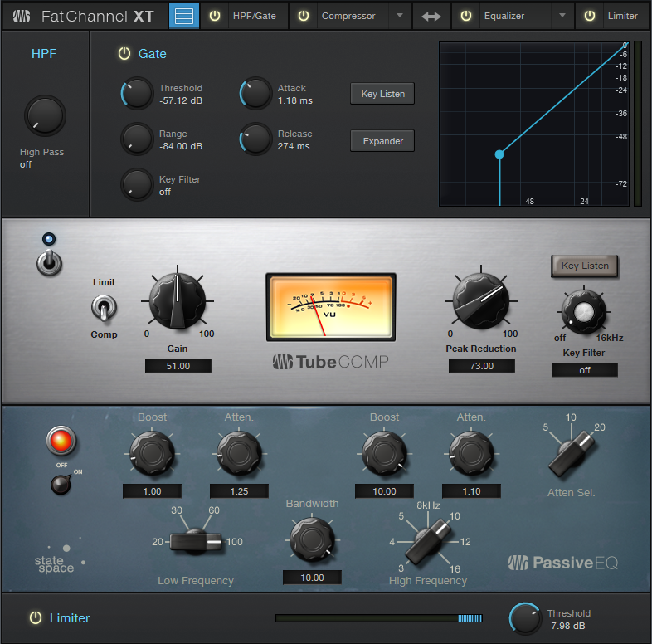Click the Gate Release knob
652x644 pixels.
tap(255, 139)
